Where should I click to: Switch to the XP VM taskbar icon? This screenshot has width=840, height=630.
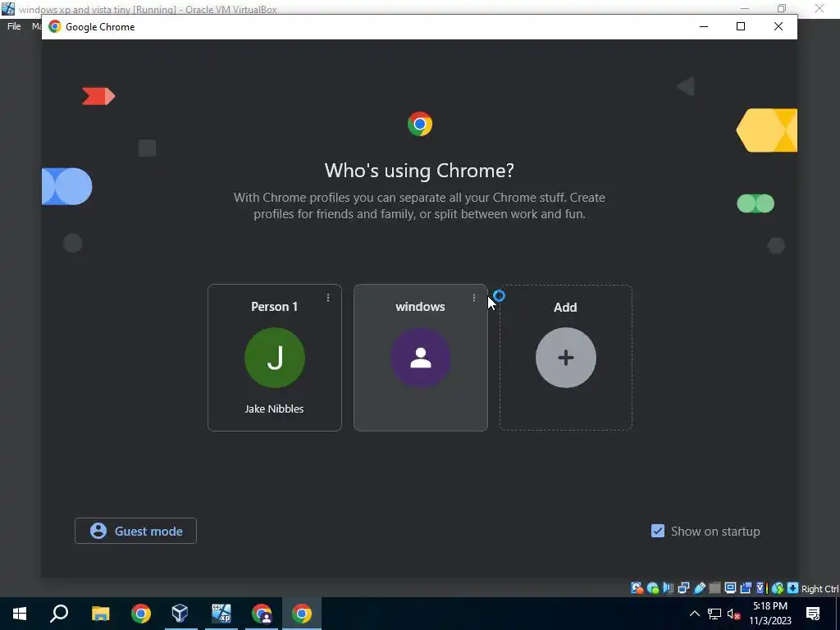[221, 614]
